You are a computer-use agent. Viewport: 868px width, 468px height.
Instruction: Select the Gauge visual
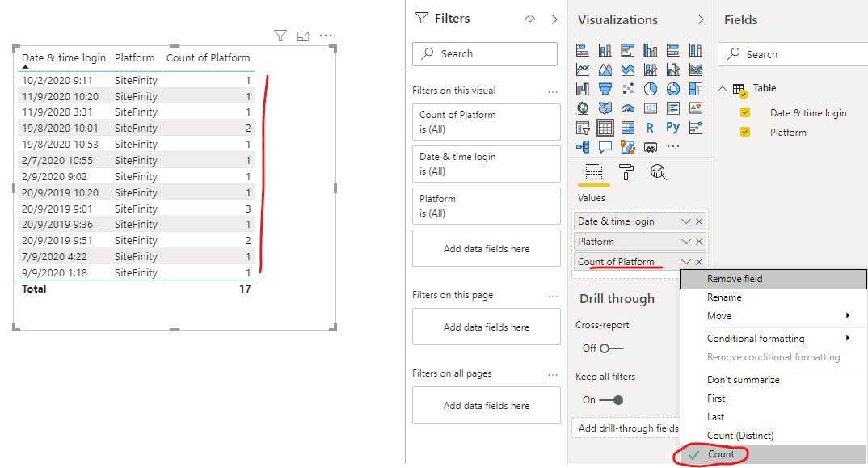(x=627, y=108)
